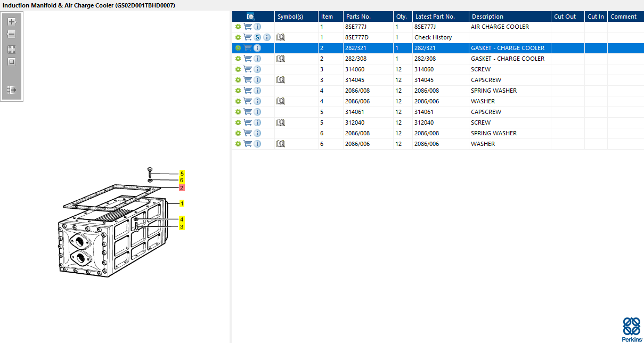This screenshot has height=343, width=644.
Task: Add screw 312040 to cart
Action: click(x=248, y=123)
